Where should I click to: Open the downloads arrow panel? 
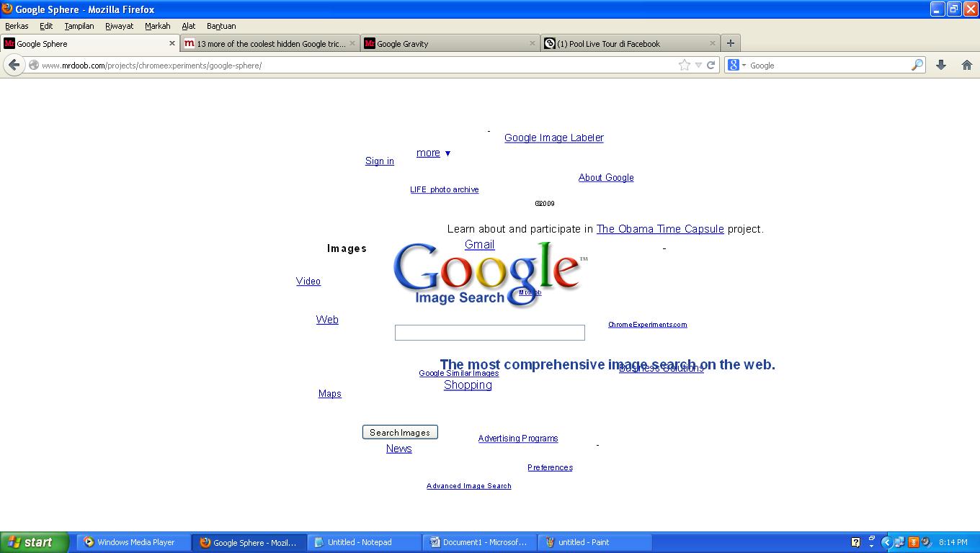coord(940,65)
